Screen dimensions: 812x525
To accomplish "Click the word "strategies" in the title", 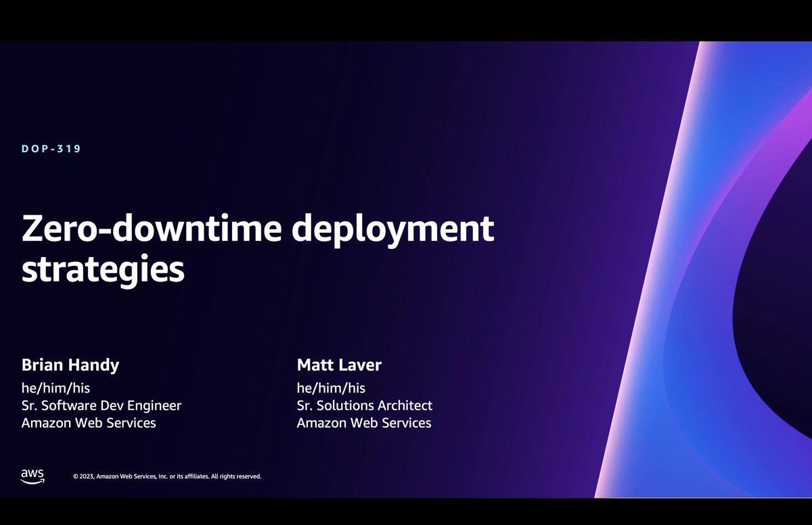I will 103,269.
